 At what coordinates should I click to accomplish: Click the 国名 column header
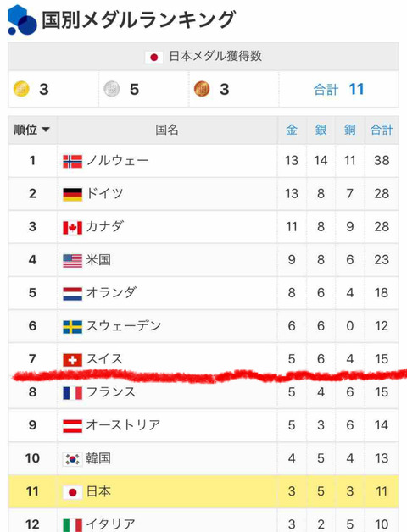click(x=167, y=130)
